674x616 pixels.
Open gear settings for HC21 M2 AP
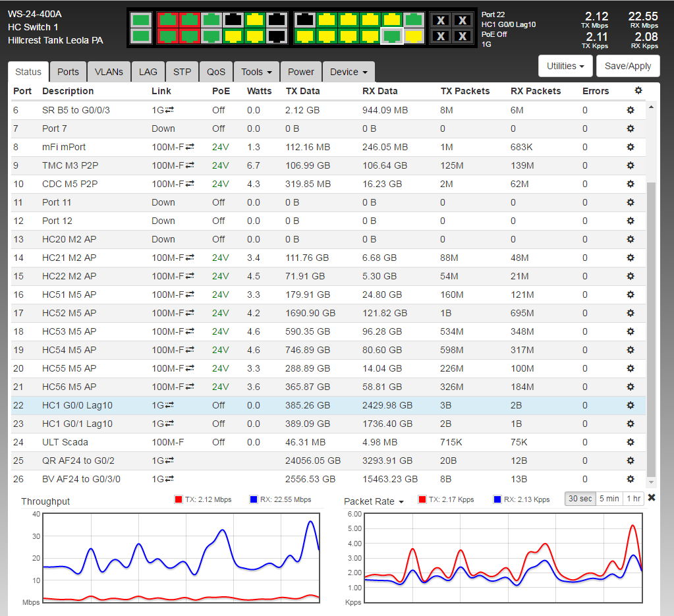pyautogui.click(x=630, y=258)
